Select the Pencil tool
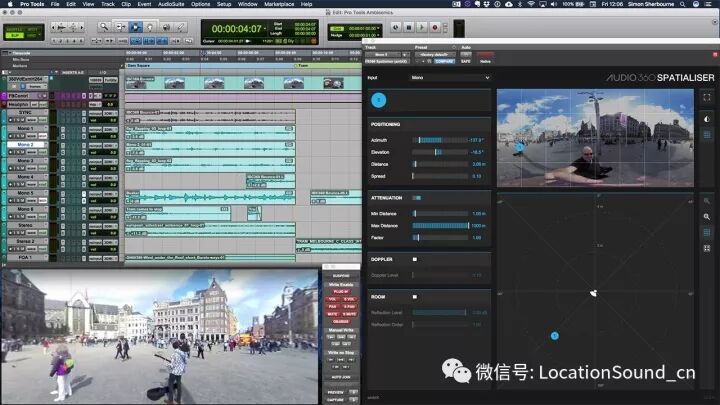The image size is (720, 405). tap(181, 27)
